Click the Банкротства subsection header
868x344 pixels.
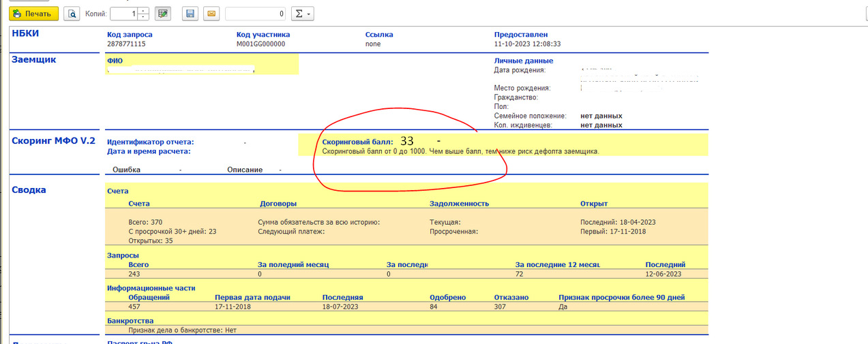coord(130,321)
